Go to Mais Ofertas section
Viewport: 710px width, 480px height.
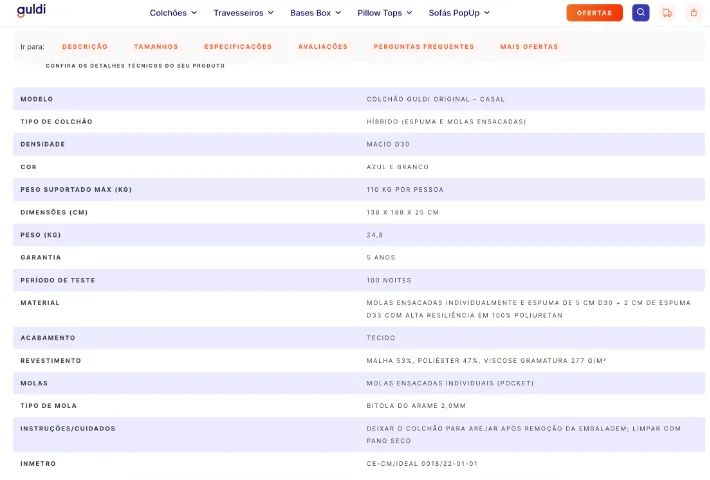click(529, 47)
